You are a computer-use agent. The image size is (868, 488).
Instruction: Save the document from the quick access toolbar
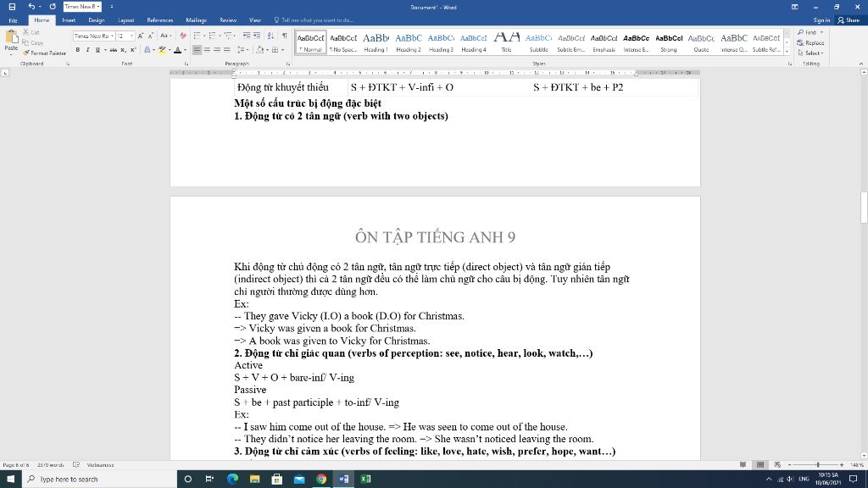click(12, 7)
